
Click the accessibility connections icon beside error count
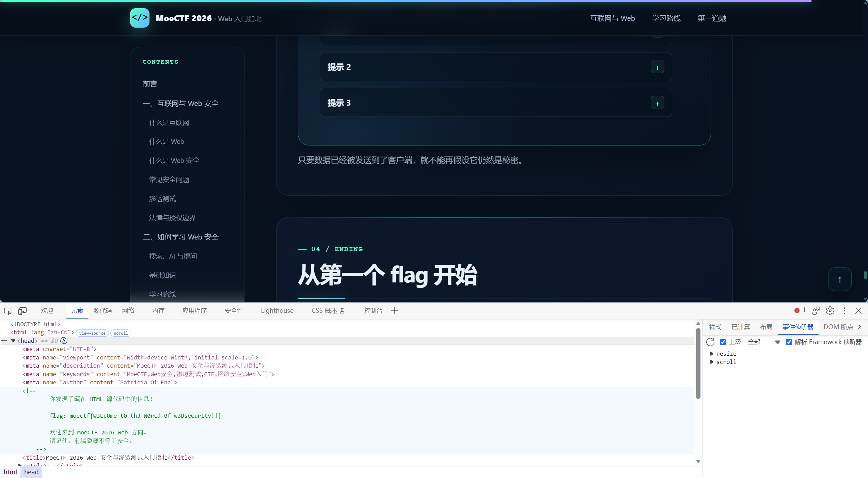point(816,311)
